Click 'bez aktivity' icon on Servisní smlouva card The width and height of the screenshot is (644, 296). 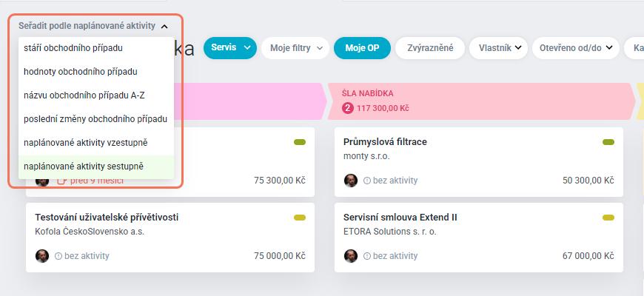point(367,256)
